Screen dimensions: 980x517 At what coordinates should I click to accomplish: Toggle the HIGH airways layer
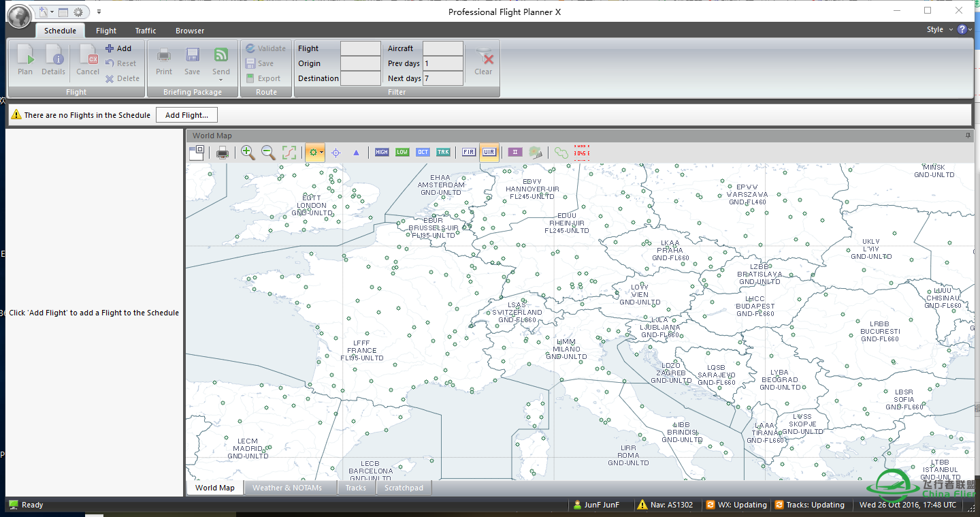pos(382,153)
